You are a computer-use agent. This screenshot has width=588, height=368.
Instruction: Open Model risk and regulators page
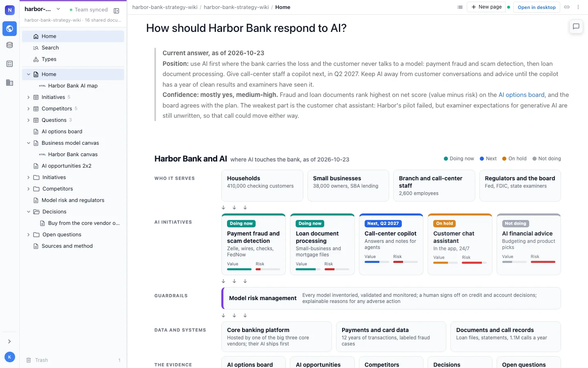coord(73,200)
